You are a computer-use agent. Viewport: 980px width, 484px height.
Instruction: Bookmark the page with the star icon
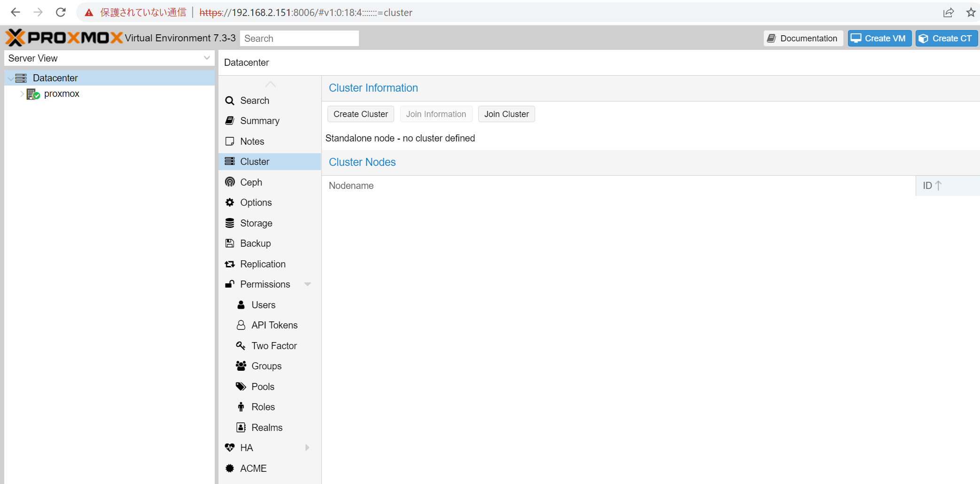pos(971,12)
